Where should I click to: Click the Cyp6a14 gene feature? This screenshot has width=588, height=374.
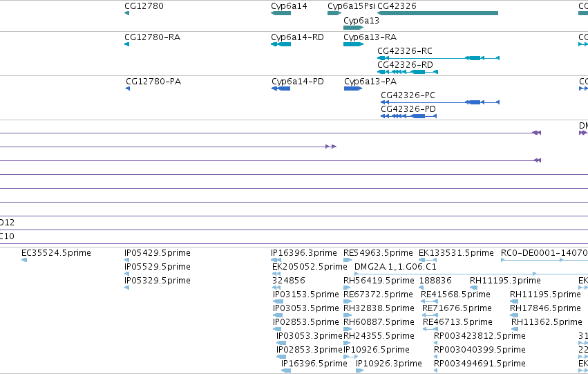click(x=281, y=13)
